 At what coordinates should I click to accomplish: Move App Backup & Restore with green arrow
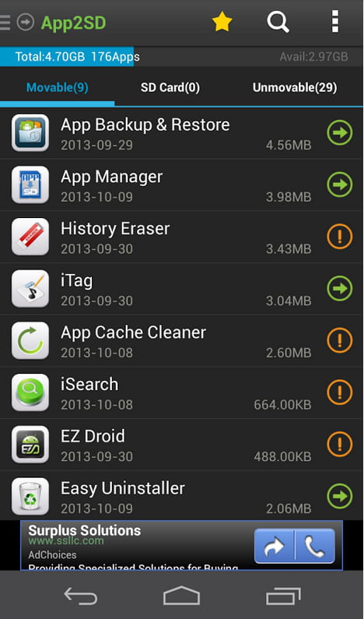[340, 132]
